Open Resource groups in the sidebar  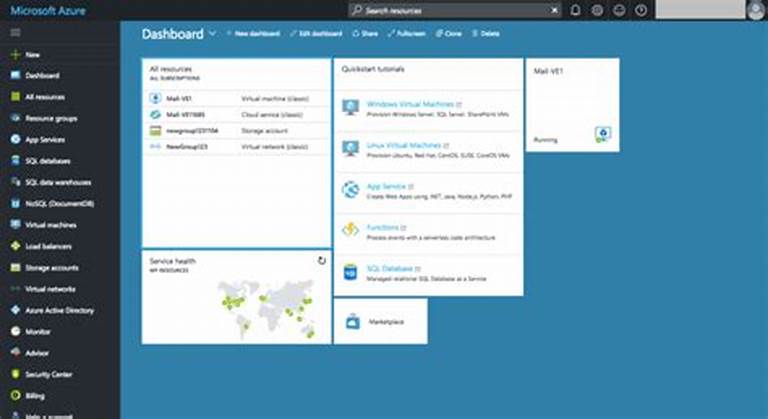(x=51, y=118)
